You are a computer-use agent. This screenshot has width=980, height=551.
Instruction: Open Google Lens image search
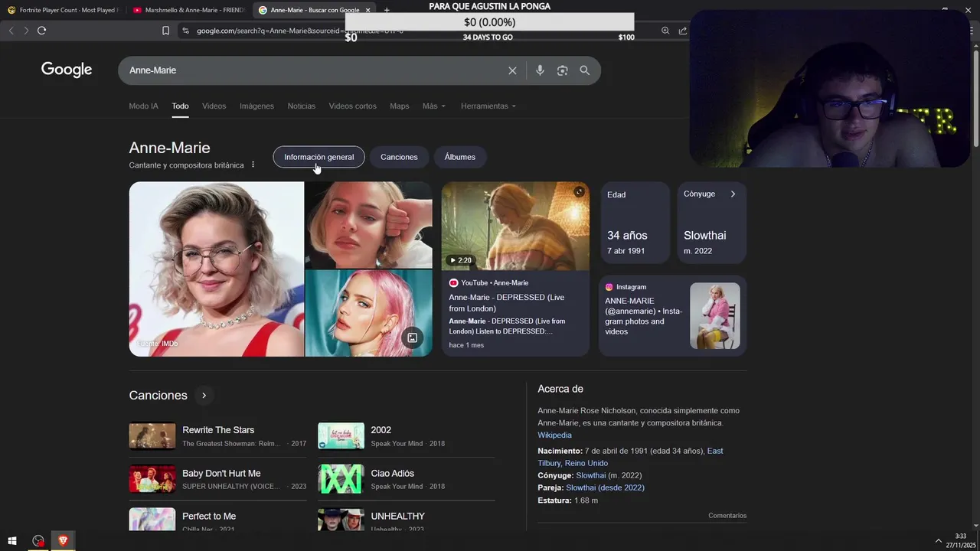(x=562, y=70)
